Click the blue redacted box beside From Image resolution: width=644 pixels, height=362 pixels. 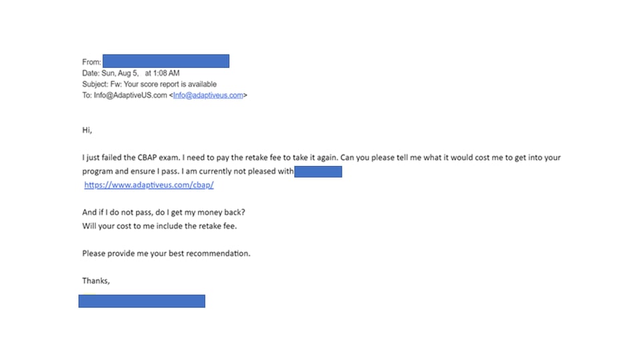coord(166,61)
